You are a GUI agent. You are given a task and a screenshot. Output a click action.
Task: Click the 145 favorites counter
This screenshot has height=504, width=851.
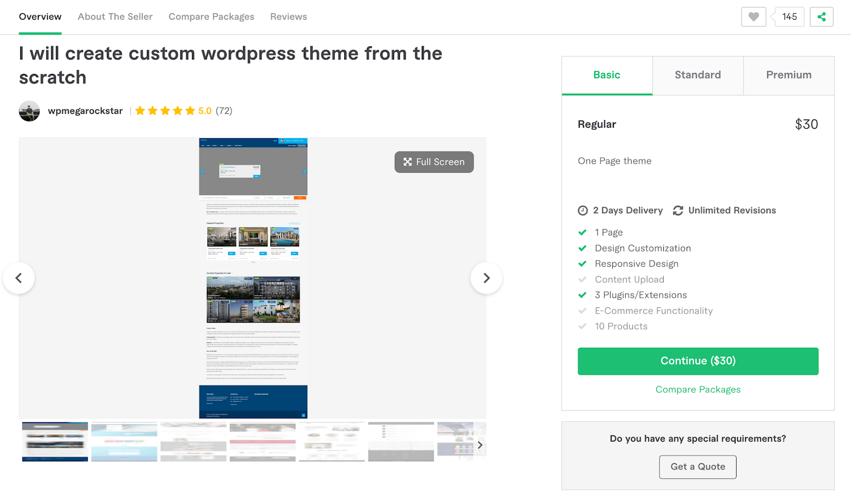789,17
